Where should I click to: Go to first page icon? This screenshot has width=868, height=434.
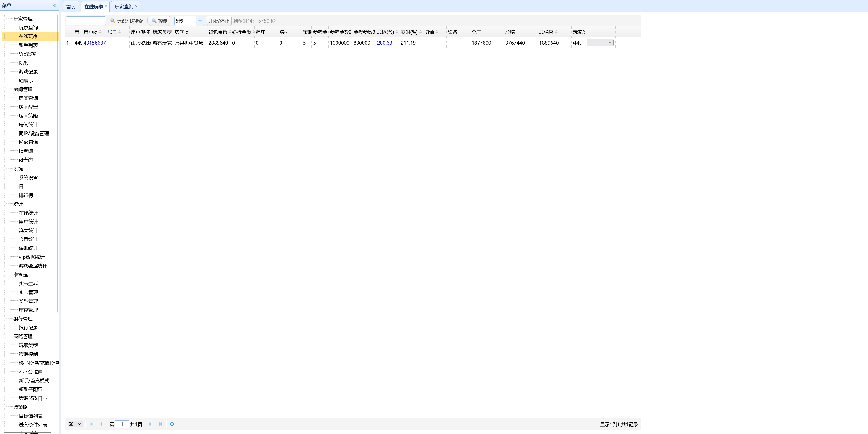(x=91, y=424)
